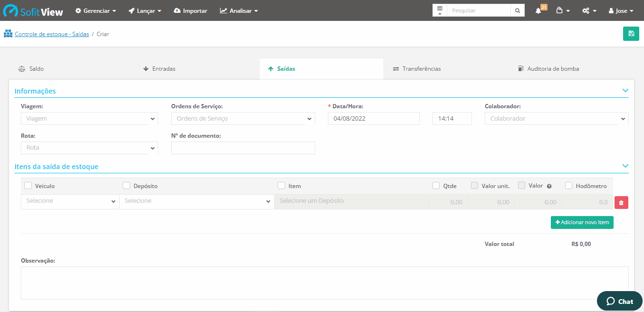Toggle the Valor checkbox
The width and height of the screenshot is (644, 312).
pyautogui.click(x=522, y=186)
